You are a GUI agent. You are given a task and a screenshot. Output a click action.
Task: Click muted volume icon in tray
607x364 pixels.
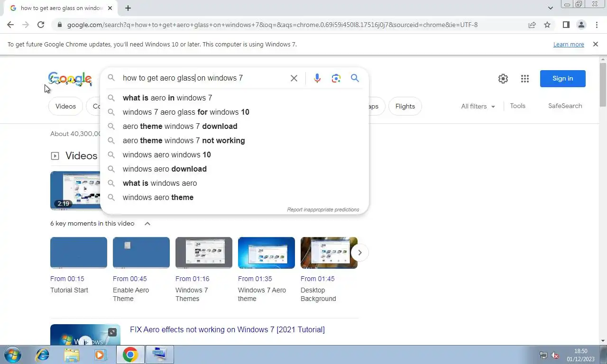tap(555, 355)
